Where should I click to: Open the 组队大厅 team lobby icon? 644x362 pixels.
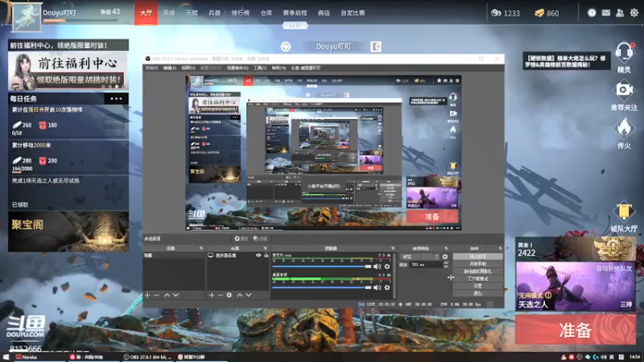(624, 212)
